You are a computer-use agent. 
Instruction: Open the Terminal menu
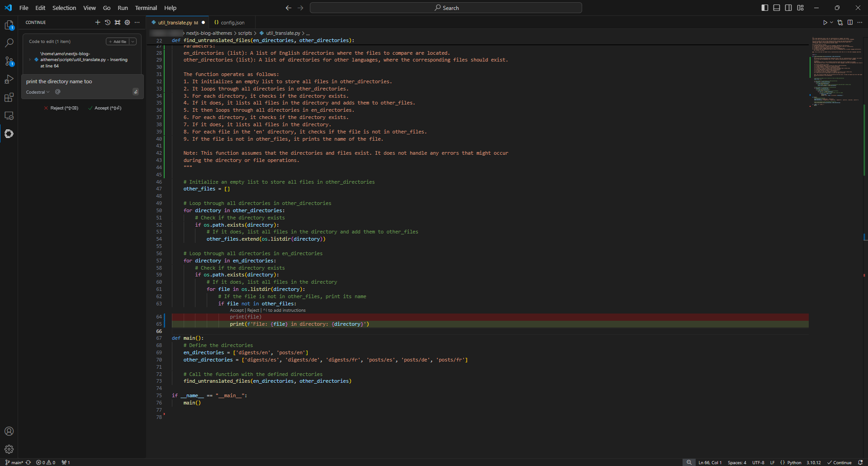[146, 8]
